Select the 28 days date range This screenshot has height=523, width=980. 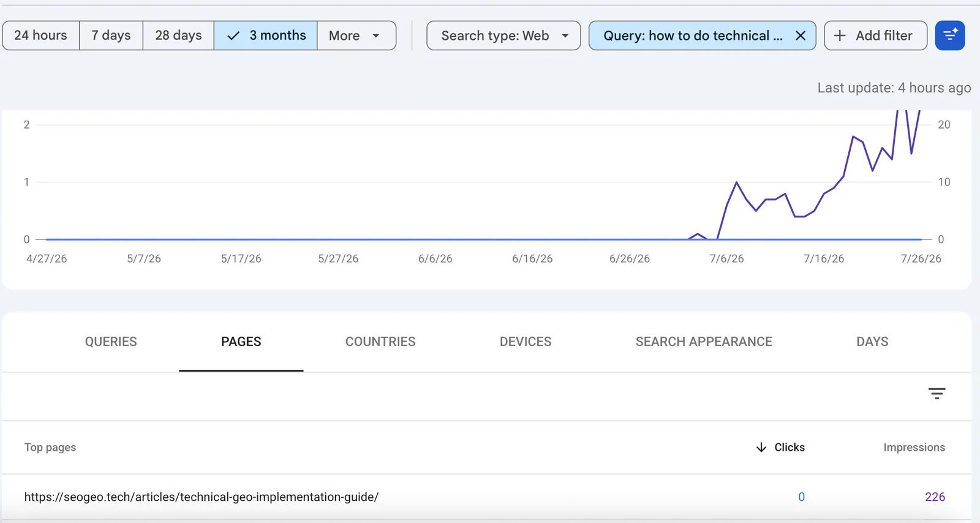(x=178, y=36)
